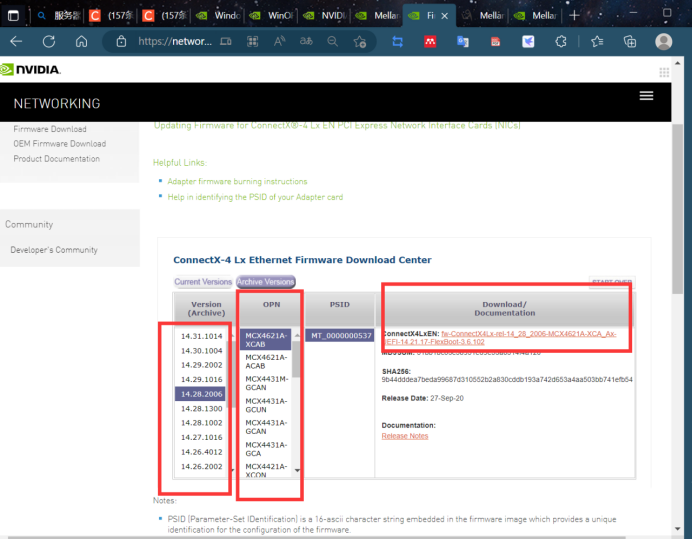This screenshot has height=539, width=693.
Task: Select OPN MCX4621A-XCAB
Action: point(265,340)
